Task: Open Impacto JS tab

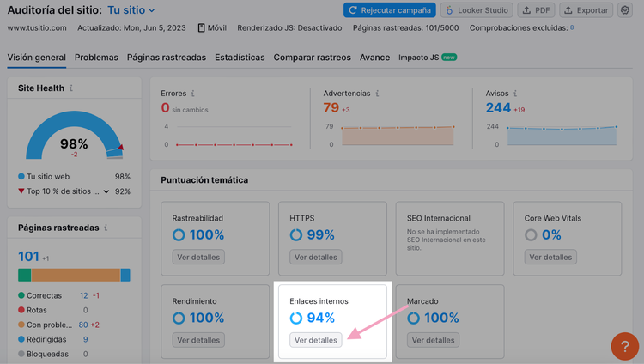Action: (427, 58)
